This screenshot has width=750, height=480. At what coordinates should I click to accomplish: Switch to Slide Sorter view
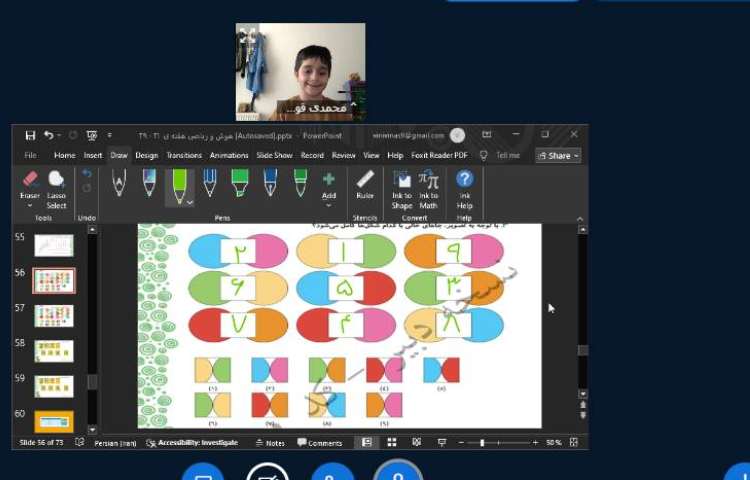(392, 443)
